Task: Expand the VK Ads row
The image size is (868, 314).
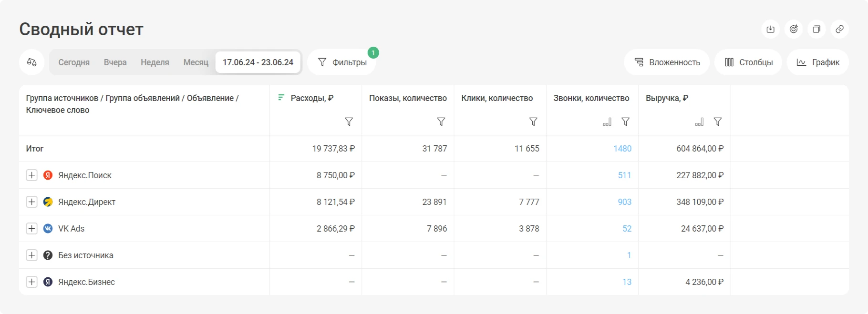Action: click(31, 229)
